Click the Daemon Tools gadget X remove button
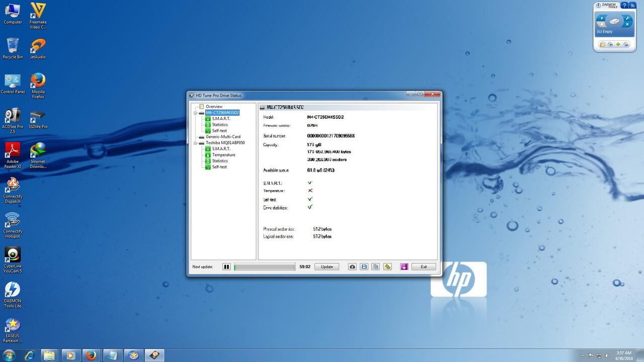The height and width of the screenshot is (362, 644). [627, 24]
